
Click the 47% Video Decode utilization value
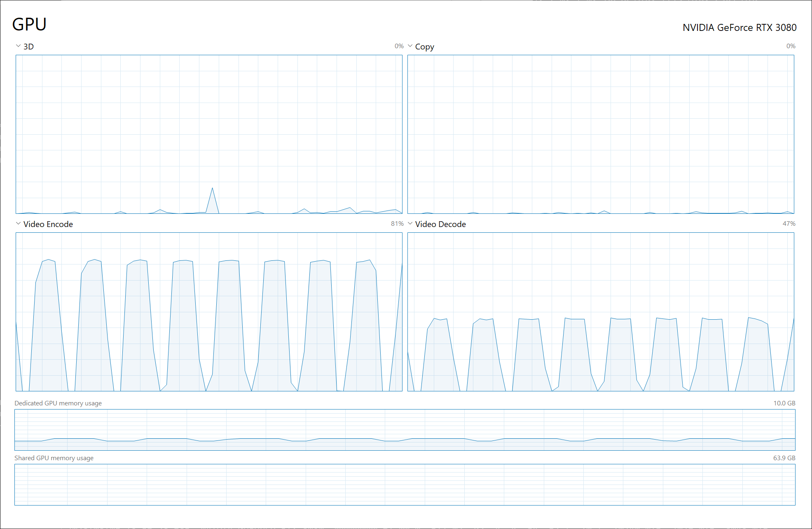tap(789, 224)
